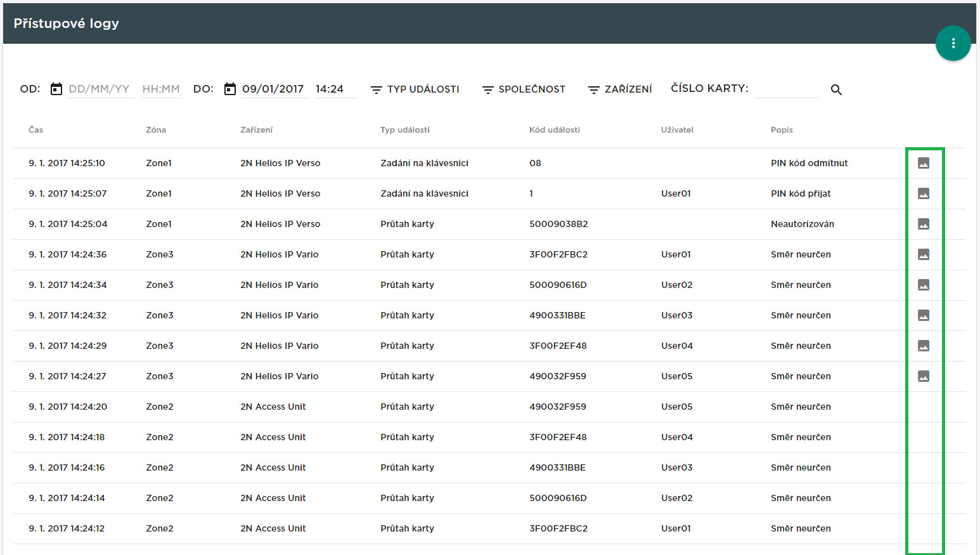Viewport: 980px width, 555px height.
Task: Select the PIN kód odmítnut description
Action: coord(809,163)
